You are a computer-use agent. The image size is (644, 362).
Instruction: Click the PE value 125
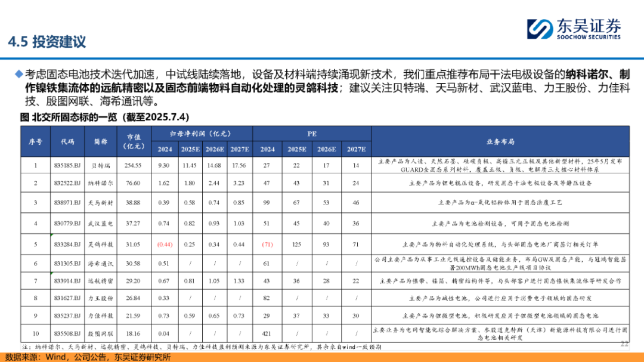coord(296,245)
